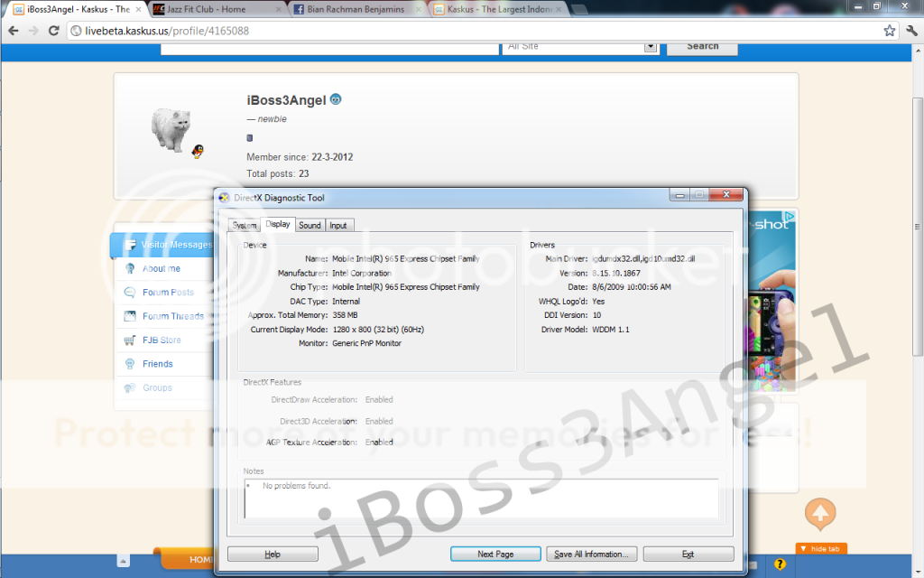The height and width of the screenshot is (578, 924).
Task: Click the Member since 22-3-2012 text
Action: click(300, 157)
